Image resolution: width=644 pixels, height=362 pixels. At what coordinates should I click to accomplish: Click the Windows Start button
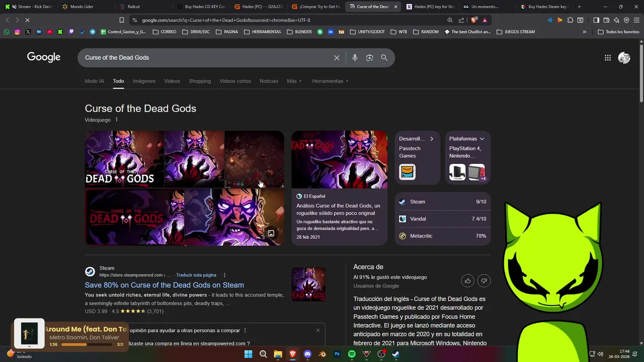tap(248, 354)
